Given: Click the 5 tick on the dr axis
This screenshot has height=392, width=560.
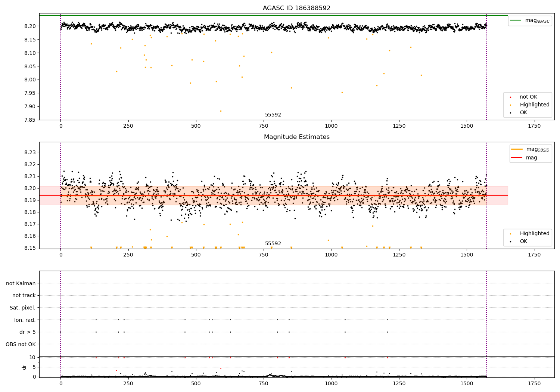Looking at the screenshot, I should [x=34, y=367].
